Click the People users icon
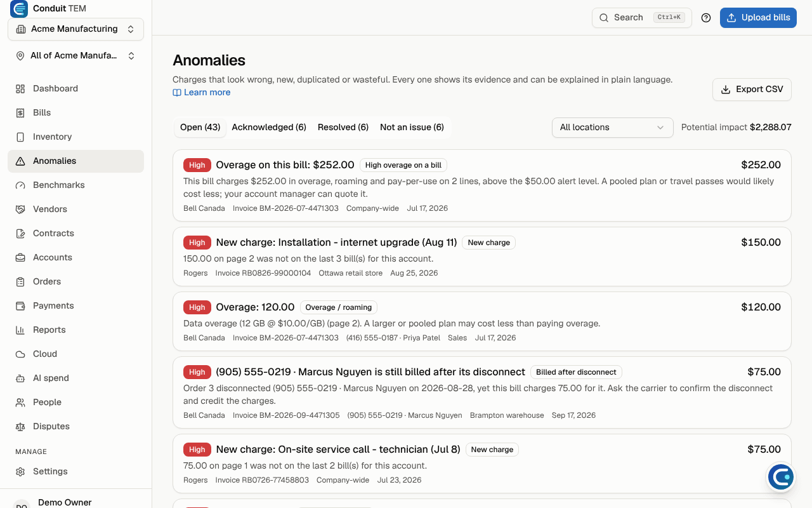The height and width of the screenshot is (508, 812). tap(20, 403)
